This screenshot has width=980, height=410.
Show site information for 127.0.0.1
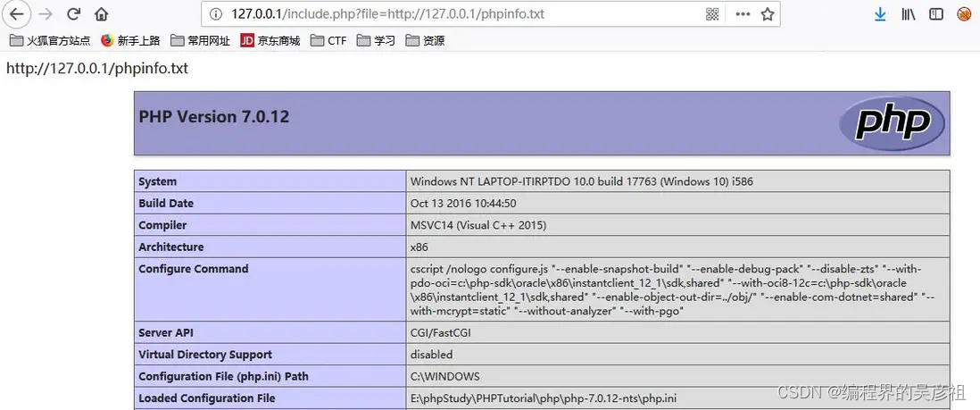click(x=215, y=13)
